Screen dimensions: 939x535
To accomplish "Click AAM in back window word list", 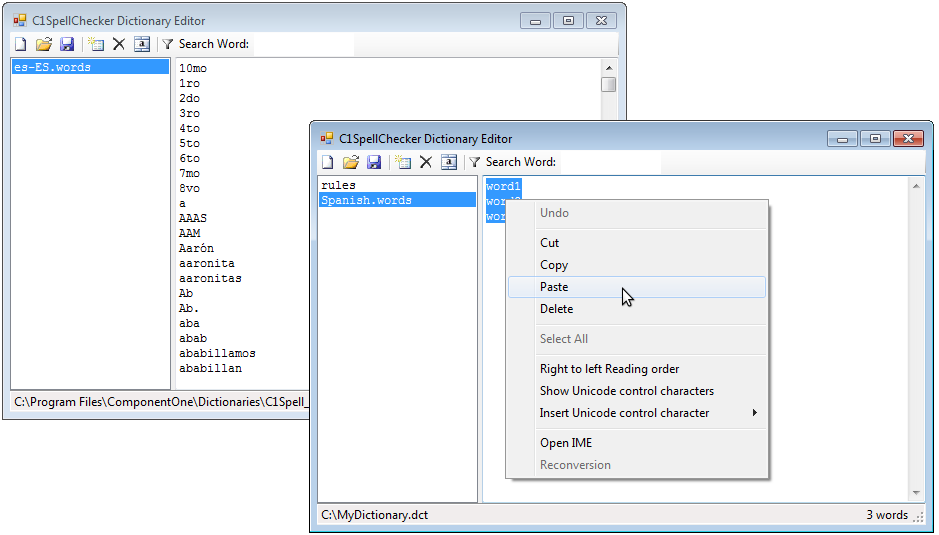I will [189, 233].
